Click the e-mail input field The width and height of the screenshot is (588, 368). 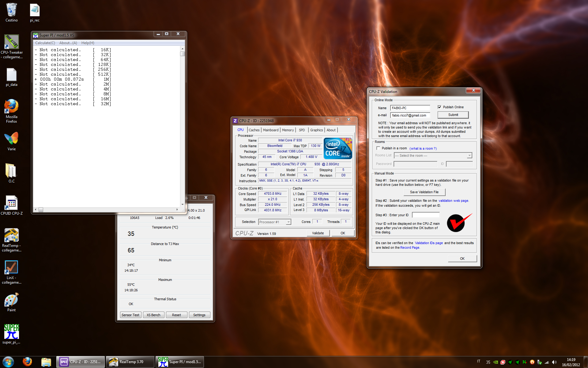[410, 115]
